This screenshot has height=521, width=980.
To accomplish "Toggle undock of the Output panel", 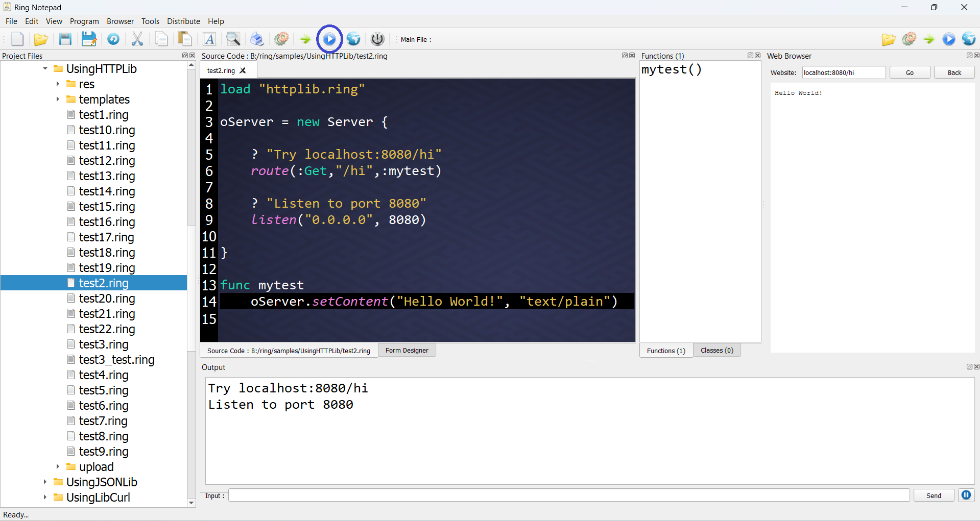I will (969, 367).
